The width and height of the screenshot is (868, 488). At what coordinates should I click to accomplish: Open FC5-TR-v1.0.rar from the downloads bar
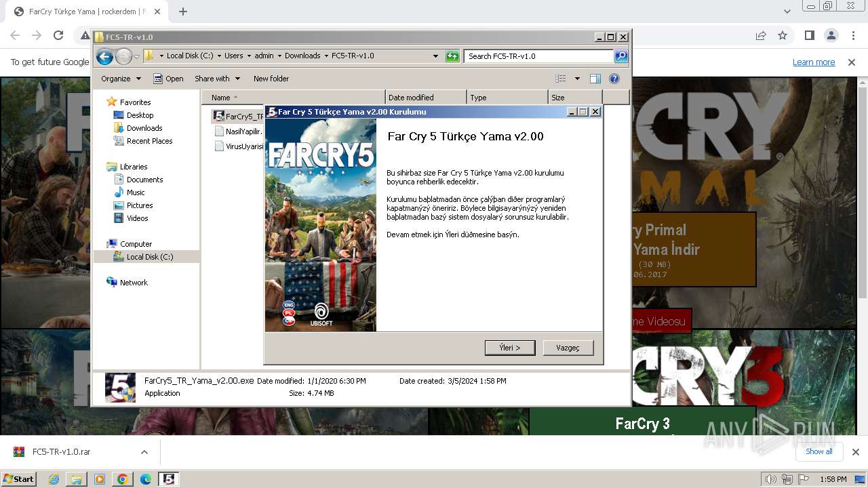tap(61, 452)
